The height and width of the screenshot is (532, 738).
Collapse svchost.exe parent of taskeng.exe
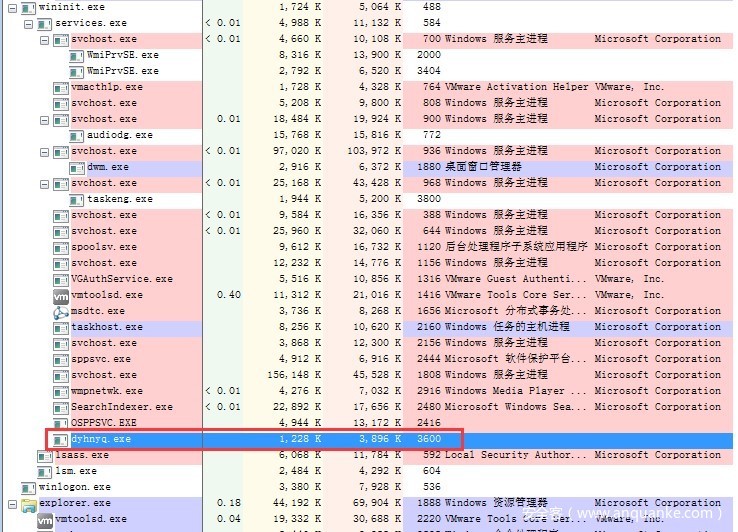click(x=44, y=183)
